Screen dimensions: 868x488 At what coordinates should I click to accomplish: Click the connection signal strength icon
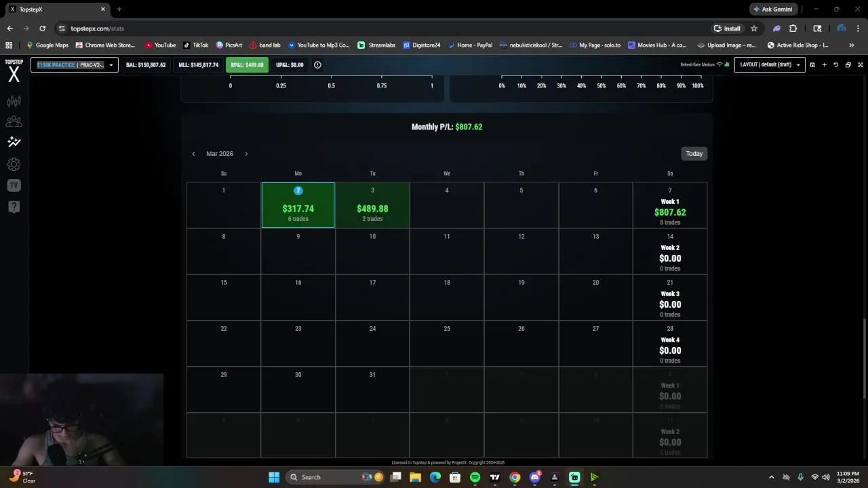727,65
